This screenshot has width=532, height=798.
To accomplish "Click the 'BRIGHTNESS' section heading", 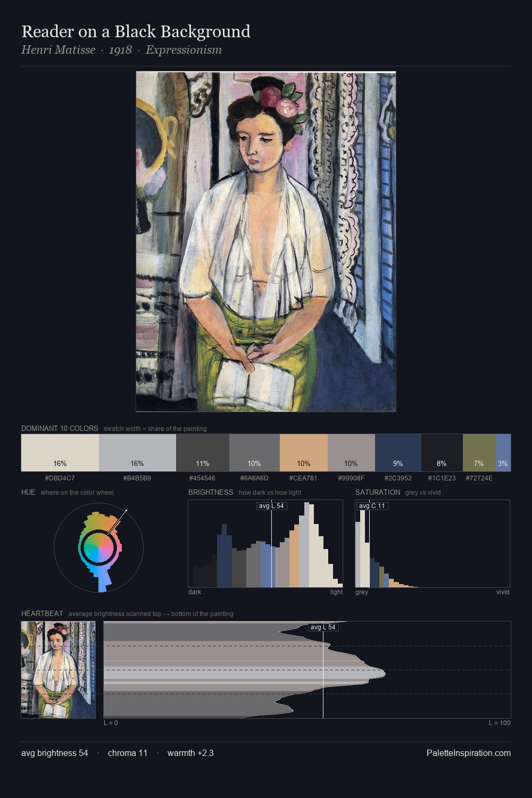I will pyautogui.click(x=211, y=492).
